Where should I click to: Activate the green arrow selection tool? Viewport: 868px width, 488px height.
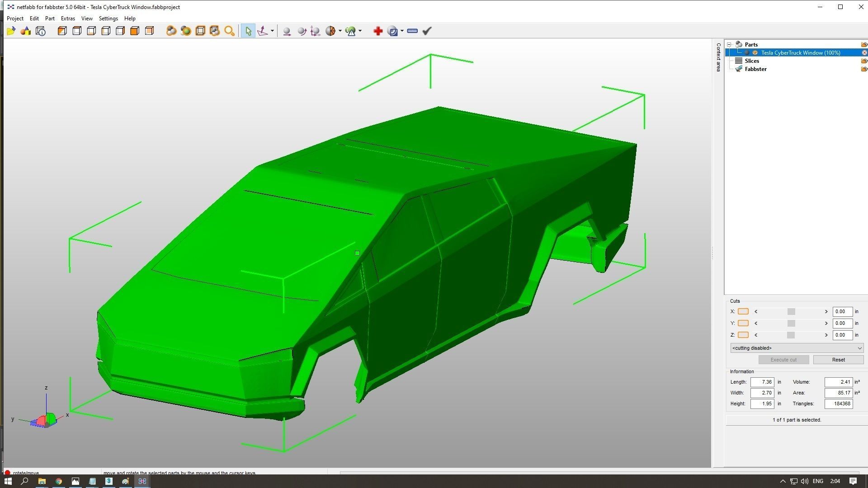[x=248, y=31]
